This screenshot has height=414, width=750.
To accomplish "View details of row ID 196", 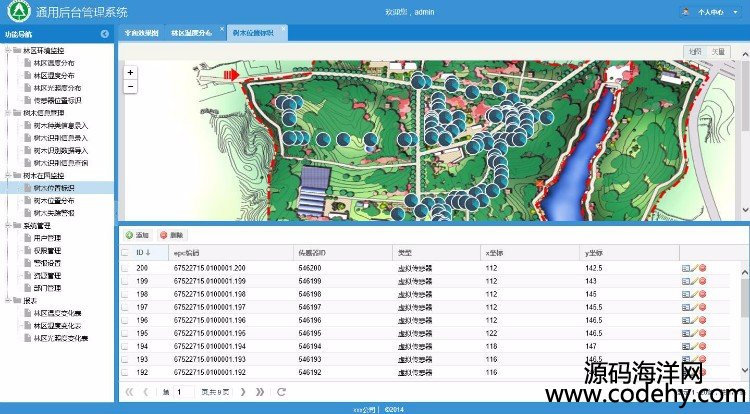I will 685,320.
